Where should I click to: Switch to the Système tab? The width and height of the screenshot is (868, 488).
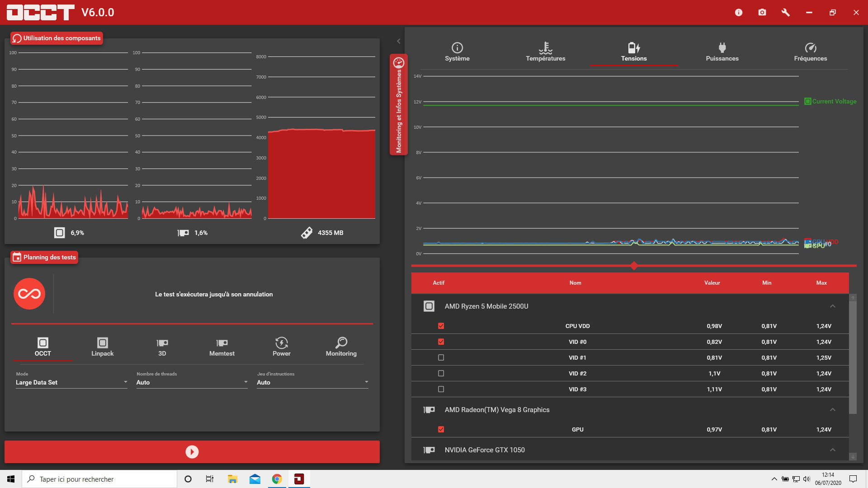tap(457, 52)
